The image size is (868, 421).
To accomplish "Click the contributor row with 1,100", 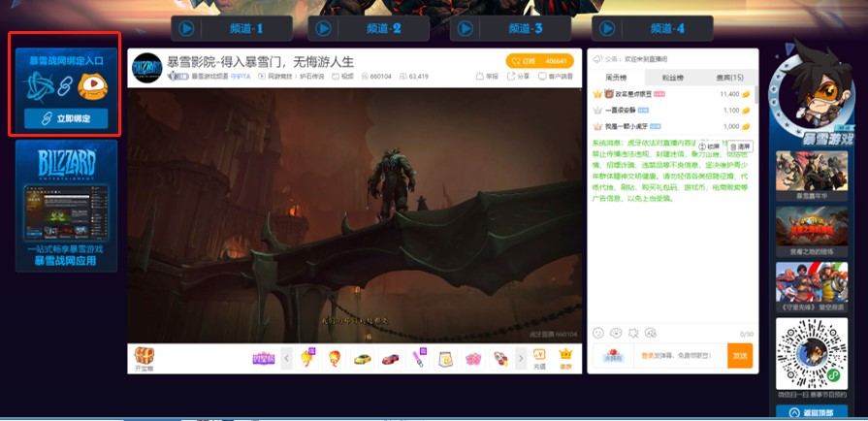I will (671, 111).
